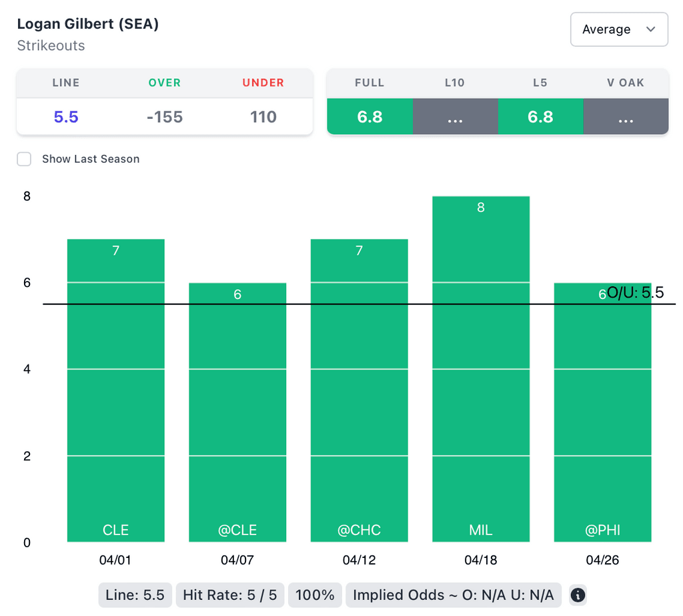
Task: Click the Line: 5.5 badge below chart
Action: coord(135,595)
